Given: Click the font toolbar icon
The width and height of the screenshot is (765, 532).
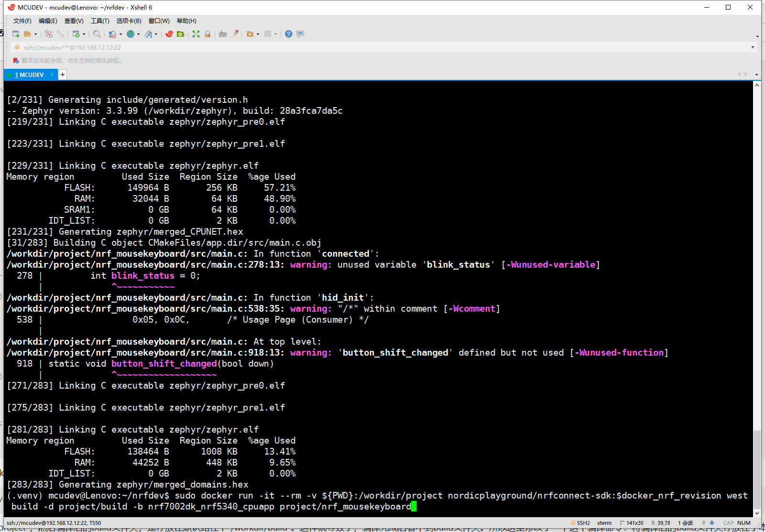Looking at the screenshot, I should (149, 34).
